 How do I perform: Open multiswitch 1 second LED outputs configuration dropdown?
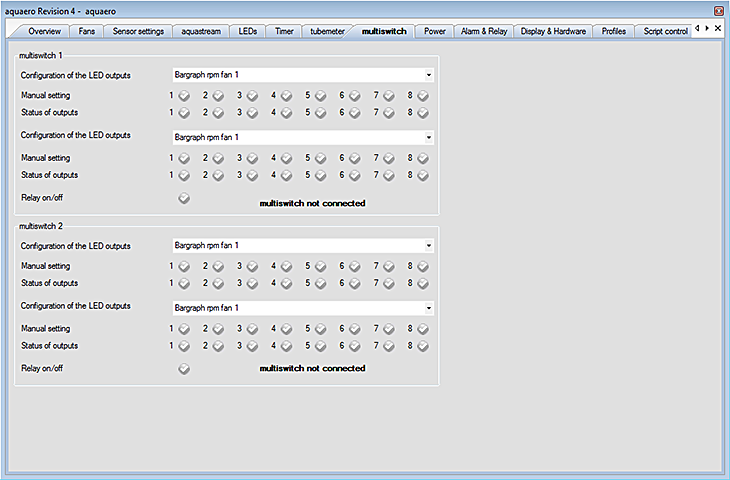pos(428,137)
